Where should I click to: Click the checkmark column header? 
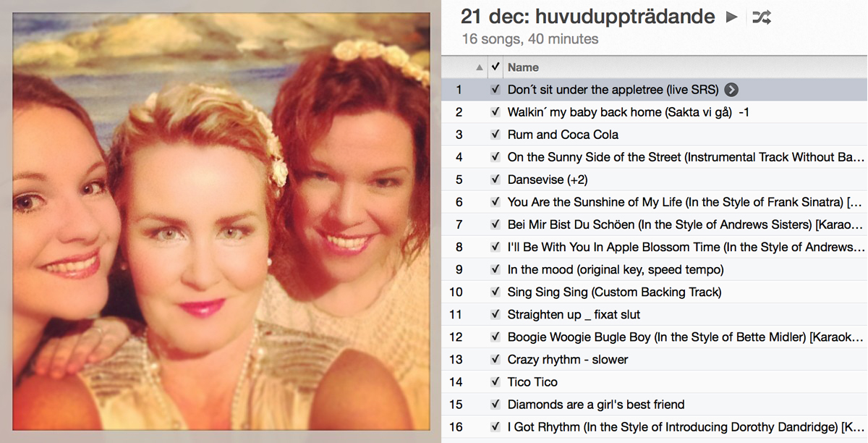[495, 67]
